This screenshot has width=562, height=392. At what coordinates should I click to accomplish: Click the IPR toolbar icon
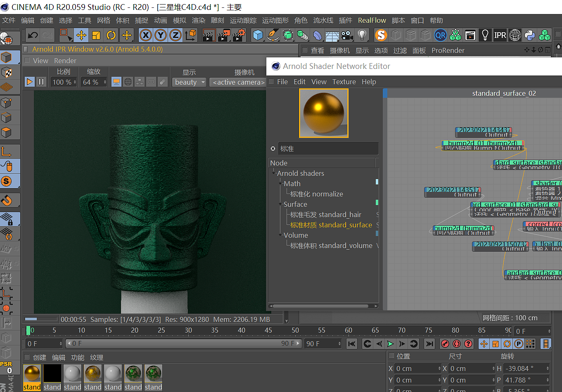[x=500, y=35]
